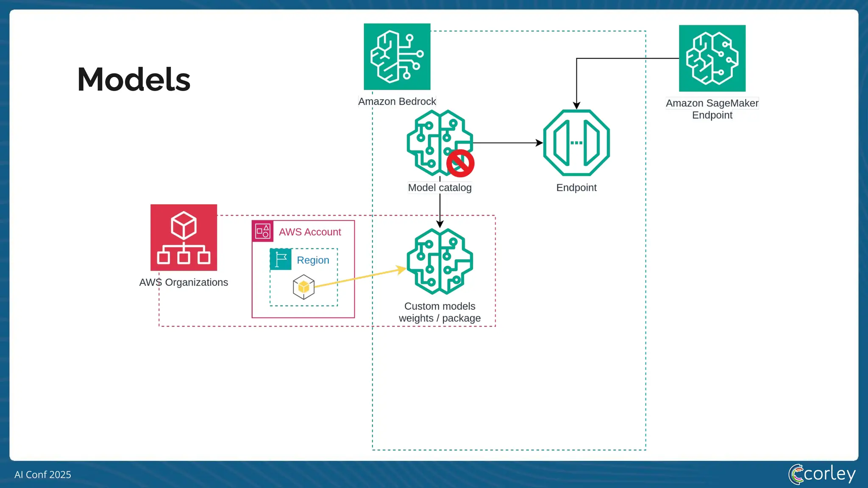Click the Amazon Bedrock service icon
This screenshot has width=868, height=488.
tap(397, 56)
